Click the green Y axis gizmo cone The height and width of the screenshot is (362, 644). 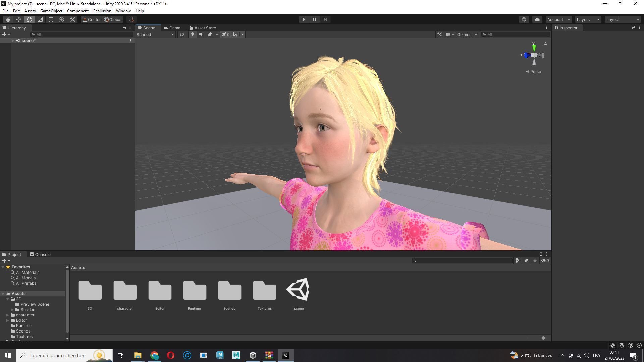(534, 48)
